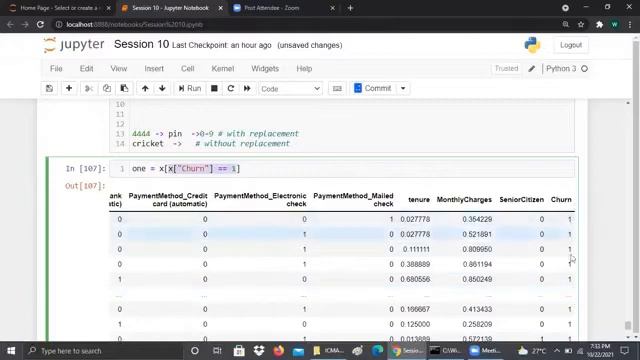640x360 pixels.
Task: Insert a cell below using plus icon
Action: [x=69, y=88]
